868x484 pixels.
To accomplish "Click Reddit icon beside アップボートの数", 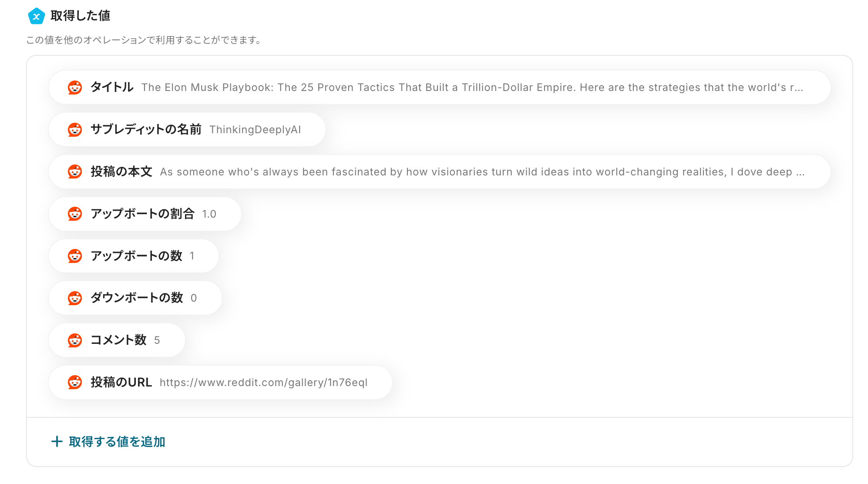I will click(75, 256).
